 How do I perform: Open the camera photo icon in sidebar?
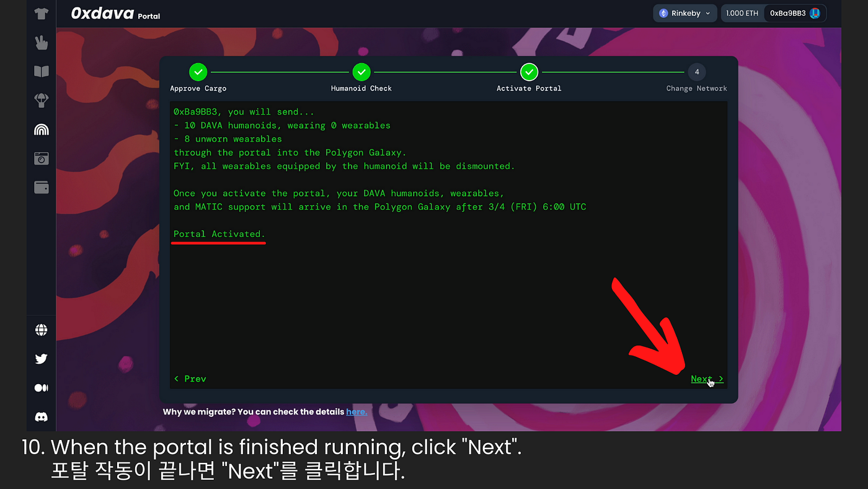(42, 159)
